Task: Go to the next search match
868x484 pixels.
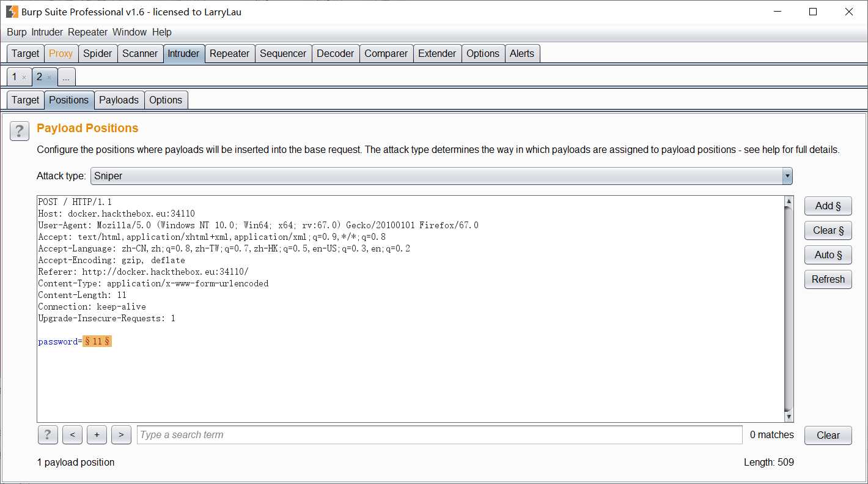Action: tap(121, 434)
